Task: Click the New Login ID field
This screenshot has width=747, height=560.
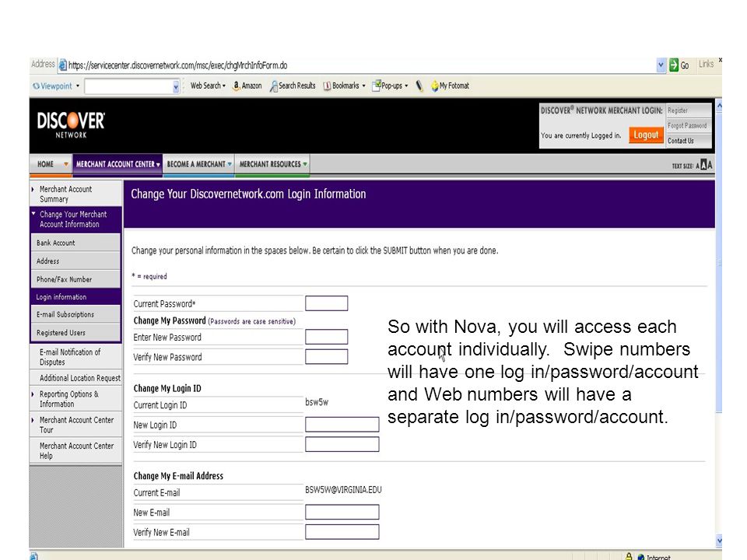Action: coord(342,425)
